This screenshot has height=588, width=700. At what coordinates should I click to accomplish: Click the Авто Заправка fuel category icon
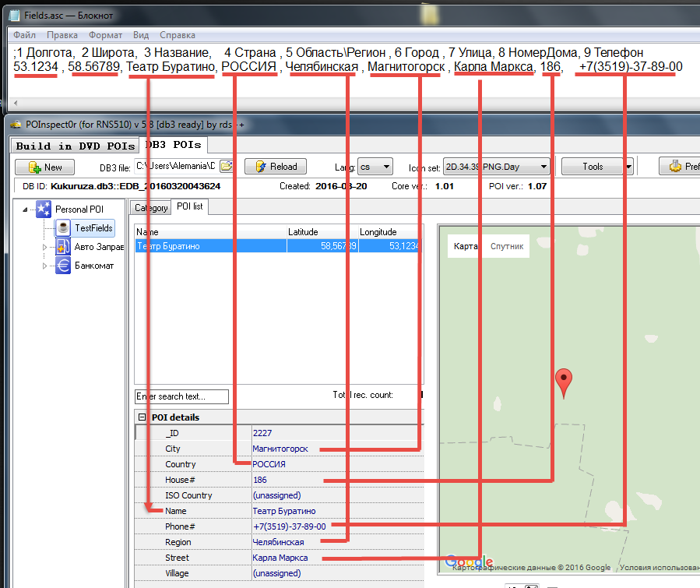(63, 247)
